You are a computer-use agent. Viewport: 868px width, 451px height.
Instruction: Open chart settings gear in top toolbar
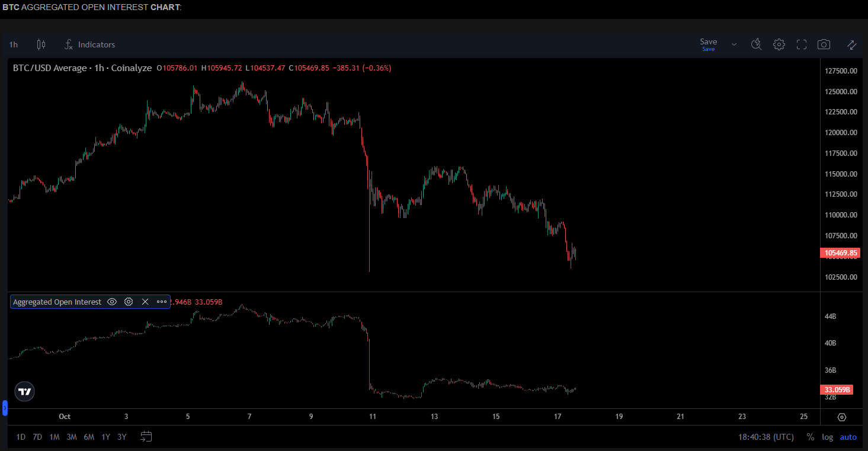[779, 44]
